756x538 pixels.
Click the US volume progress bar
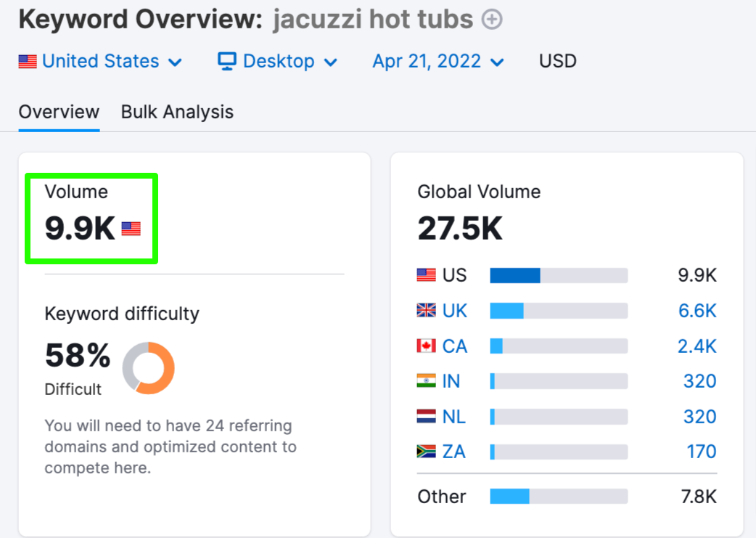pos(559,275)
